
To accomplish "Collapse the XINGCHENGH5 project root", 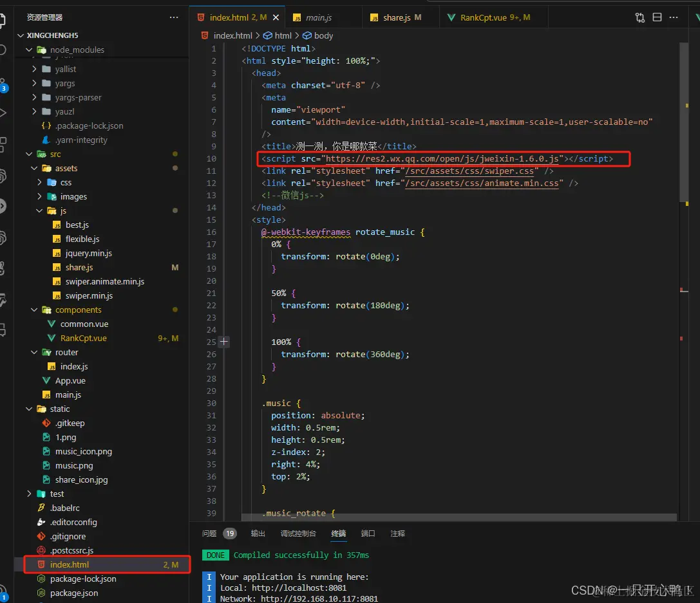I will click(x=21, y=35).
